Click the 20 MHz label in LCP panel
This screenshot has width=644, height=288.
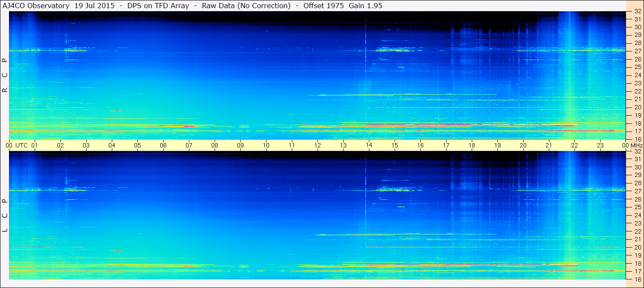637,247
